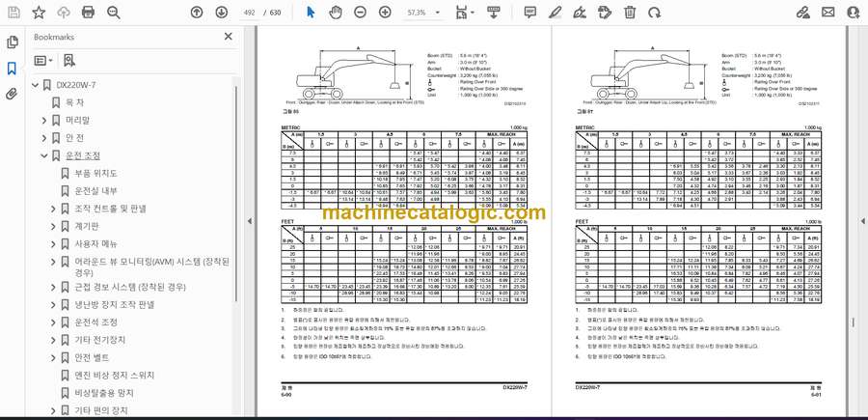Open the 목 차 bookmark
868x420 pixels.
coord(74,102)
